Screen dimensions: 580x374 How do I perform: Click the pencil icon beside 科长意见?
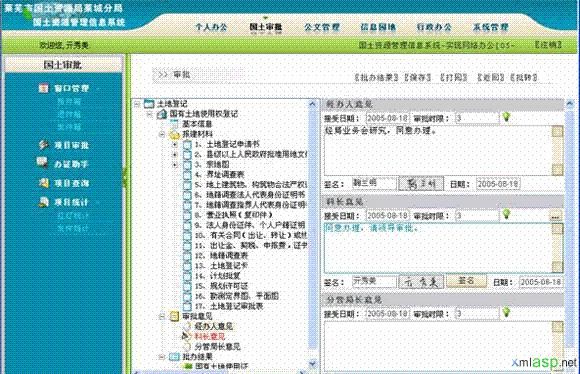click(x=186, y=336)
